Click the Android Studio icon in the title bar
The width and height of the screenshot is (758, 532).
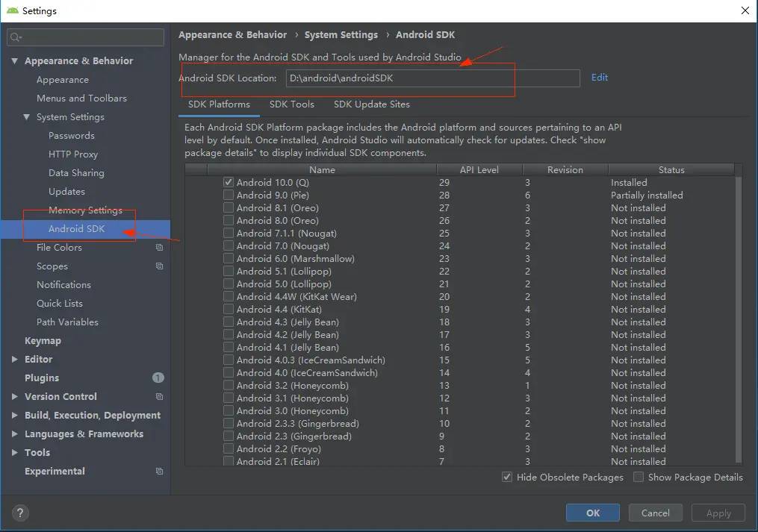coord(12,10)
